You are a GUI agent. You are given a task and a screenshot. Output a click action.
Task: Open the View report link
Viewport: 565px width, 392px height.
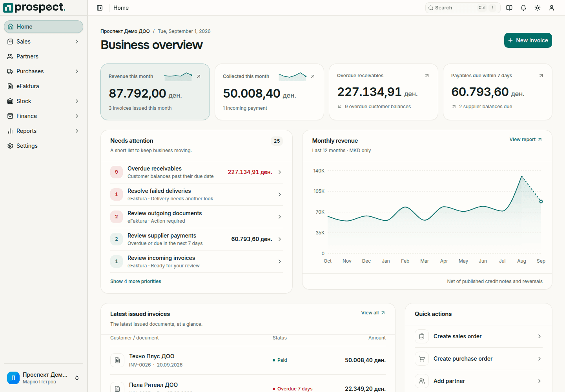(526, 140)
